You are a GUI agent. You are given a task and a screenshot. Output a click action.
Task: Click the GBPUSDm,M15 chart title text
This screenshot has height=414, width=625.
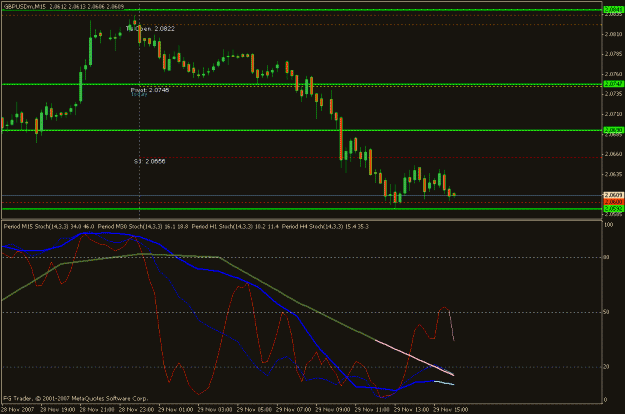(23, 7)
